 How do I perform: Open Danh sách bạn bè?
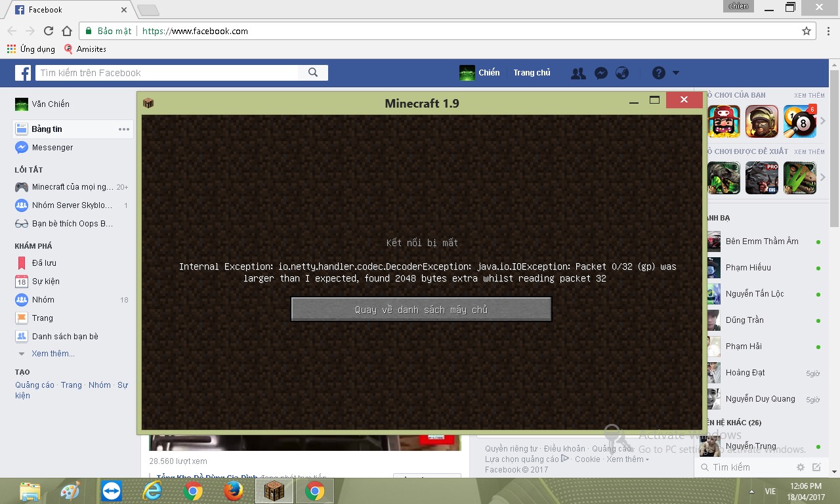[57, 337]
